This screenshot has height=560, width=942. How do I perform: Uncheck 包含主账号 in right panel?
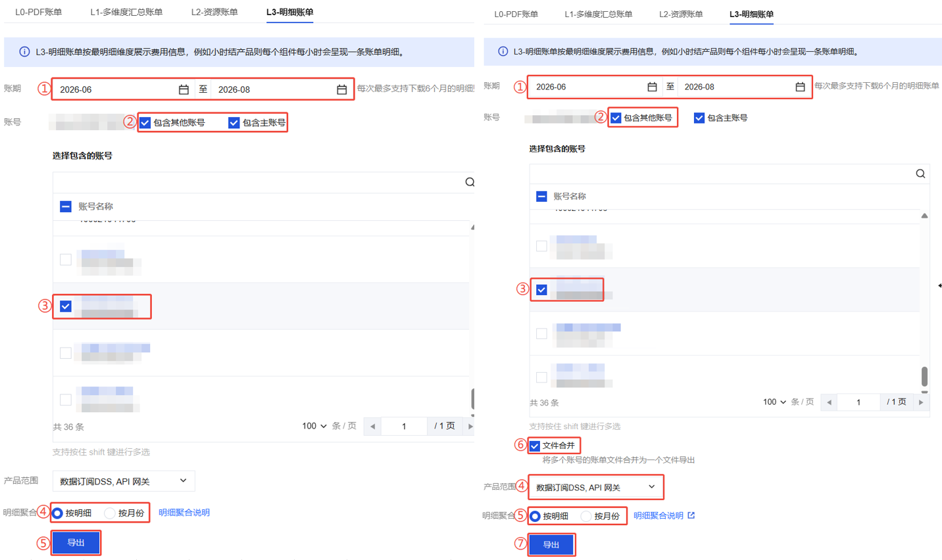coord(699,118)
